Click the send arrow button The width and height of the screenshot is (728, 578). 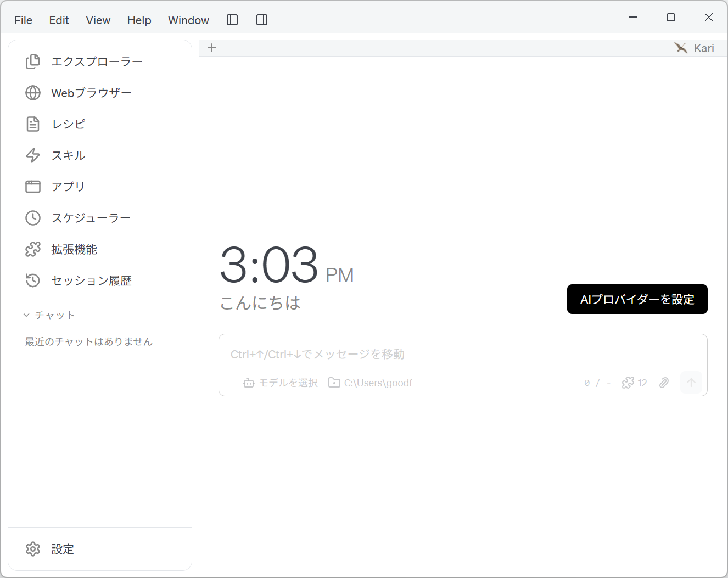point(691,383)
